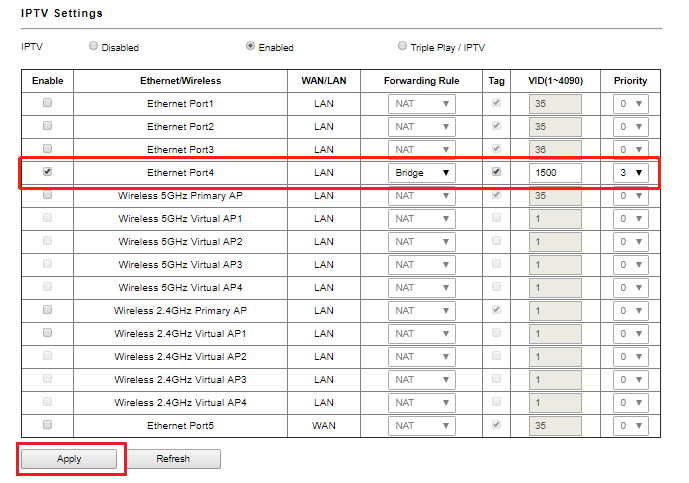The width and height of the screenshot is (689, 483).
Task: Open Forwarding Rule dropdown for Wireless 5GHz Virtual AP3
Action: tap(421, 265)
